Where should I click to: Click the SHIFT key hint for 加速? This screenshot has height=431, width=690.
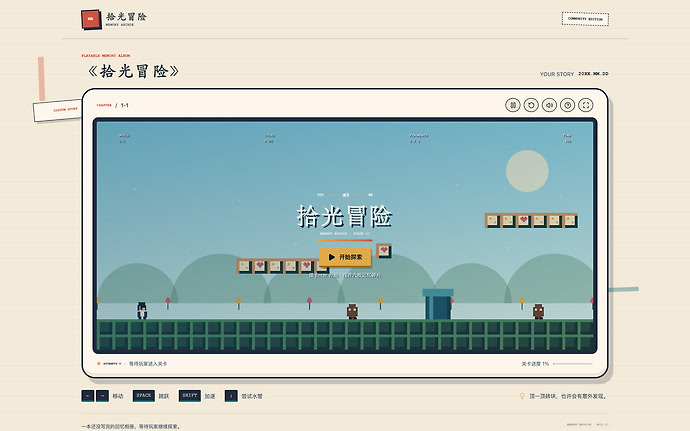coord(190,396)
